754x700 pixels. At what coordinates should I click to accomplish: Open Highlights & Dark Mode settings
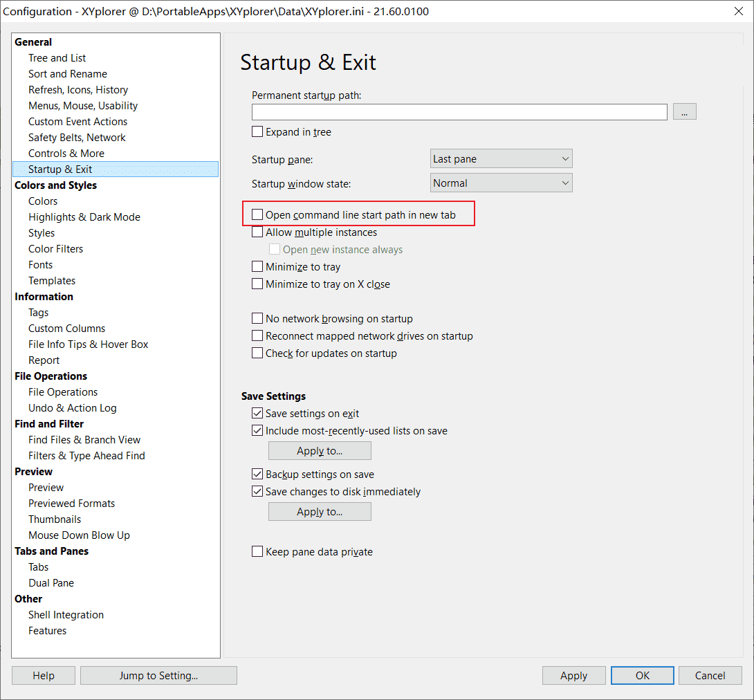[x=84, y=217]
